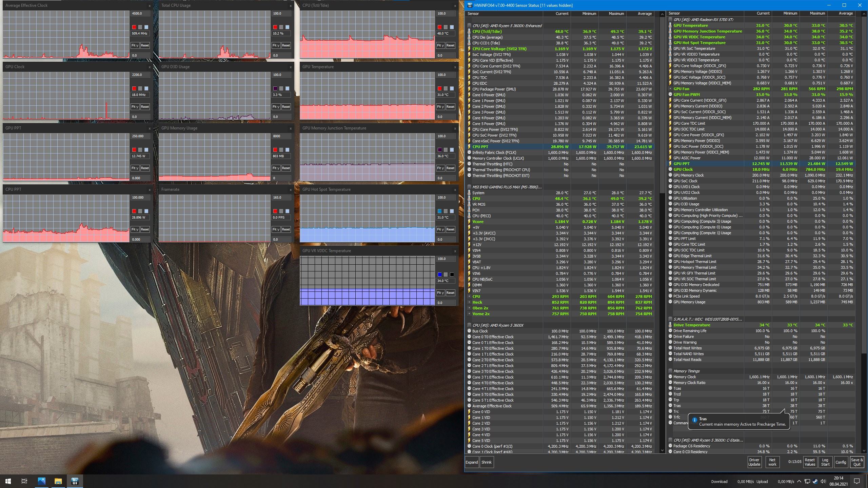Click thermometer icon beside Drive Temperature row

[670, 325]
